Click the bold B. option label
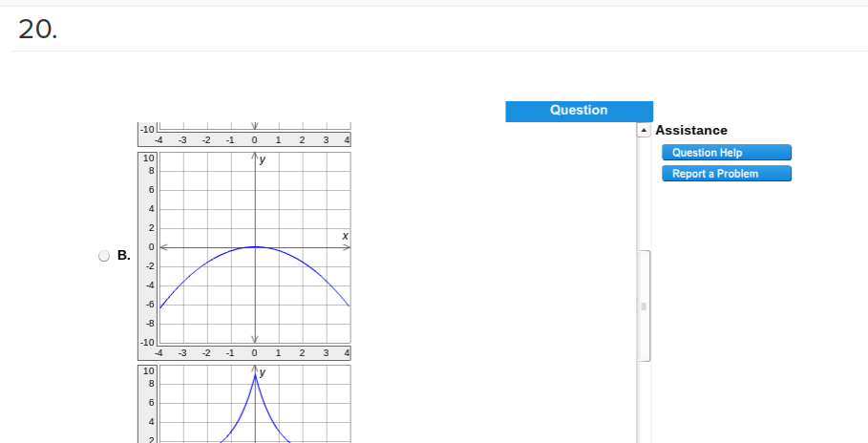 [x=124, y=255]
